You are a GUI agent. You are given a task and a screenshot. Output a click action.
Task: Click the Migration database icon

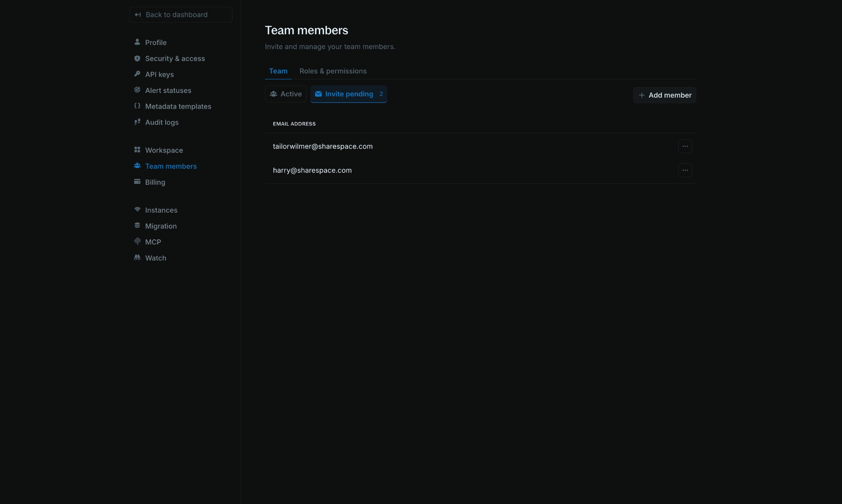tap(137, 226)
